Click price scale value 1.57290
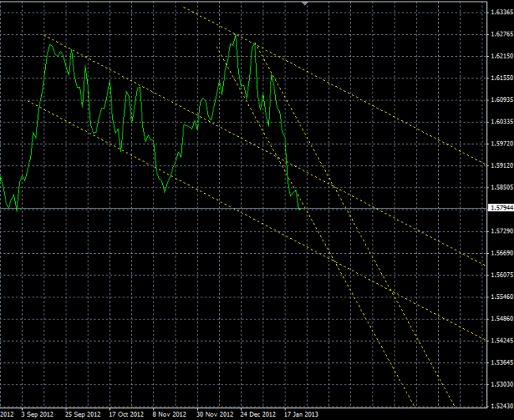This screenshot has width=514, height=420. (x=501, y=232)
